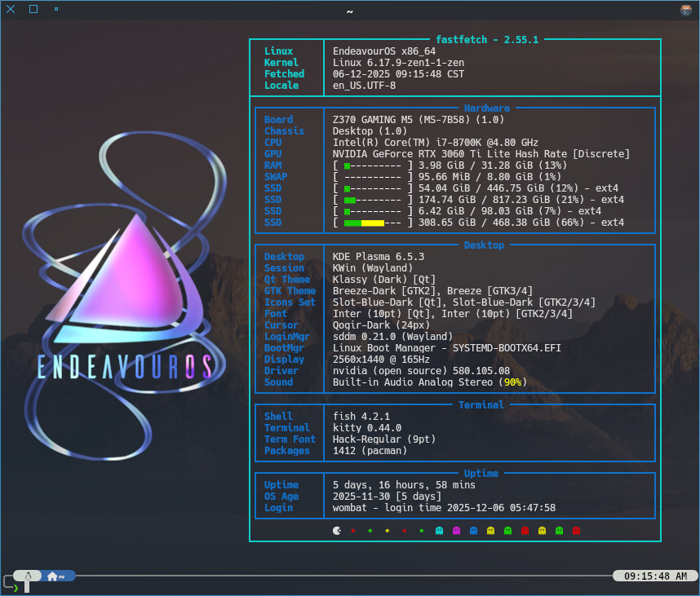Click the kitty app icon in the title bar
This screenshot has width=700, height=596.
pos(686,10)
